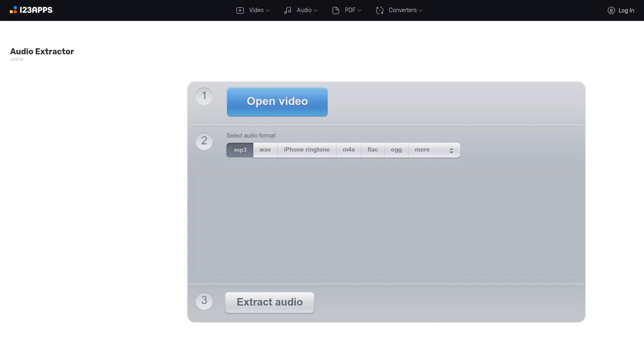Click the PDF document icon
The image size is (644, 362).
[x=336, y=10]
